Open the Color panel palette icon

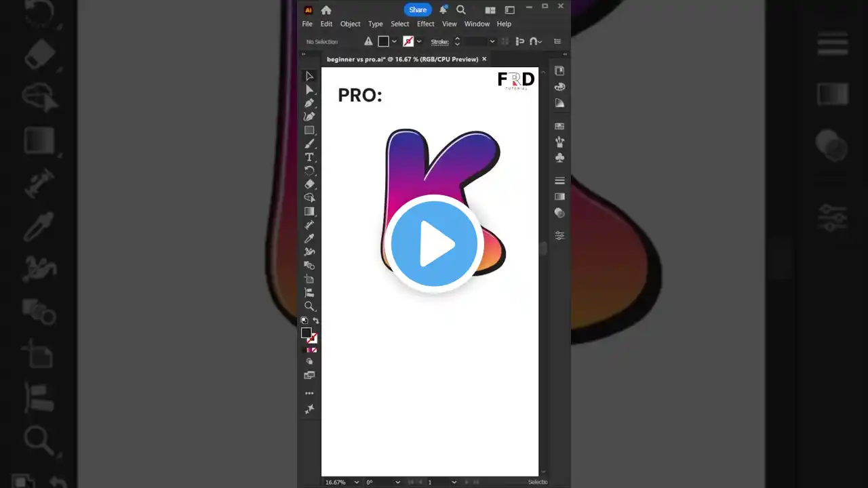coord(559,87)
